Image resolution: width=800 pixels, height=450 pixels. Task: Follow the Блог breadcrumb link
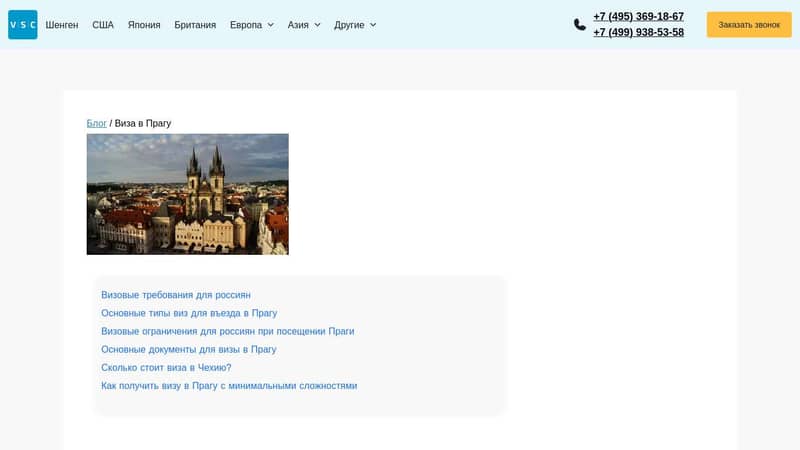click(96, 123)
